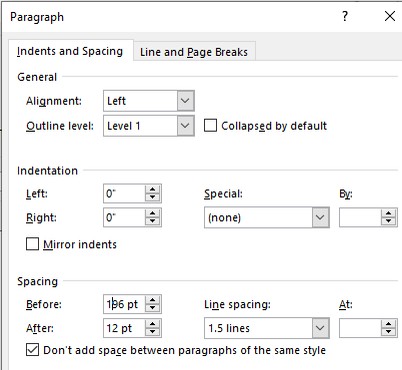
Task: Decrease the line spacing At value
Action: pyautogui.click(x=388, y=332)
